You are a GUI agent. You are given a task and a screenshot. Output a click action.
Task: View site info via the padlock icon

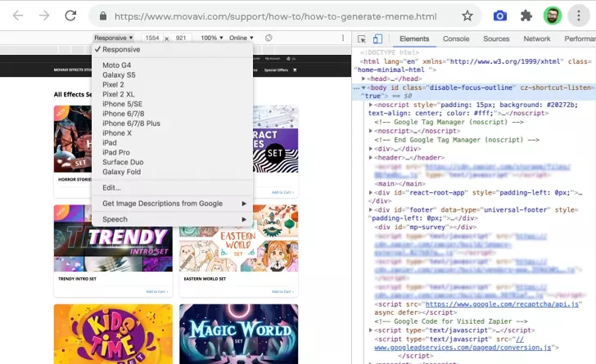point(102,16)
